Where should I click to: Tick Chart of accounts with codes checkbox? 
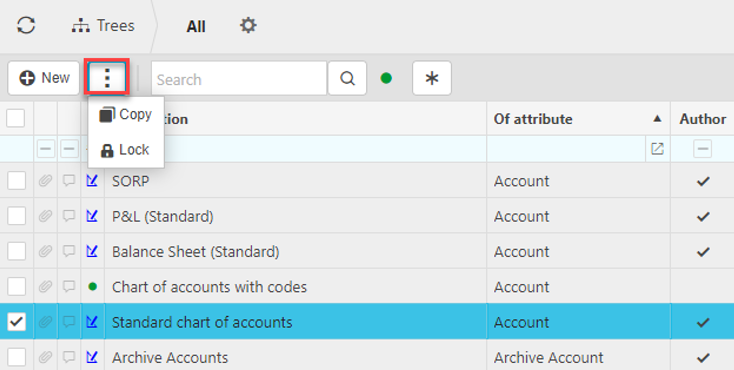pos(16,287)
